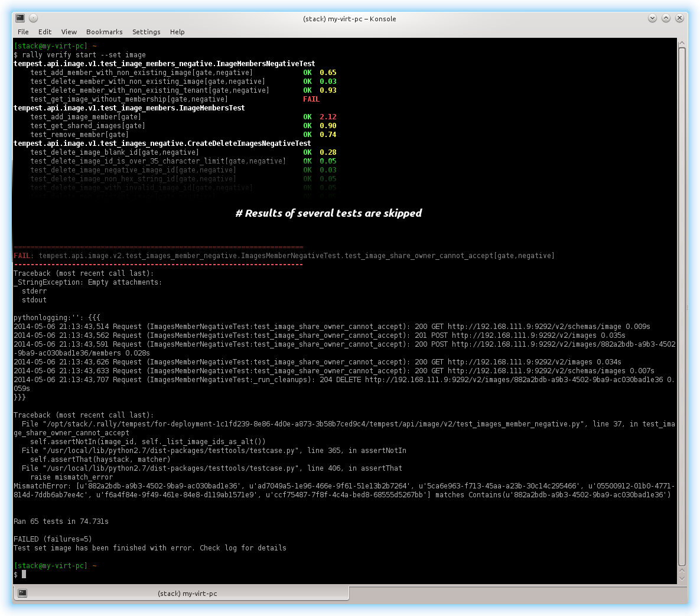Click 'test_remove_member[gate]' line
This screenshot has width=700, height=616.
pos(80,134)
